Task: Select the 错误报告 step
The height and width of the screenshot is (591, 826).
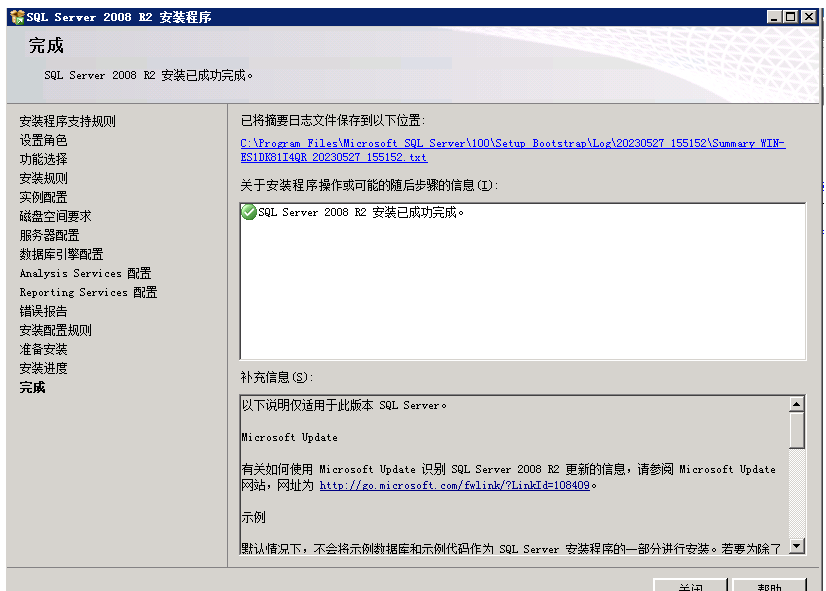Action: 43,311
